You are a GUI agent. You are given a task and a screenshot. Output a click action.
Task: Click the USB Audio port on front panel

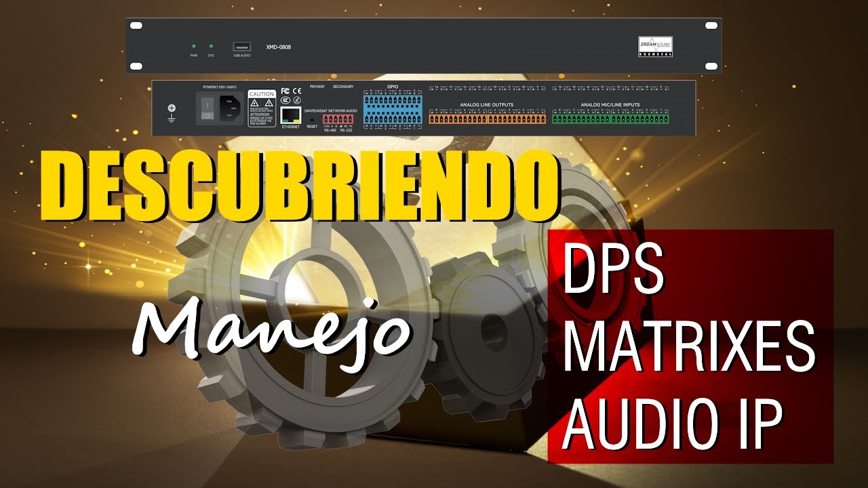pyautogui.click(x=242, y=47)
